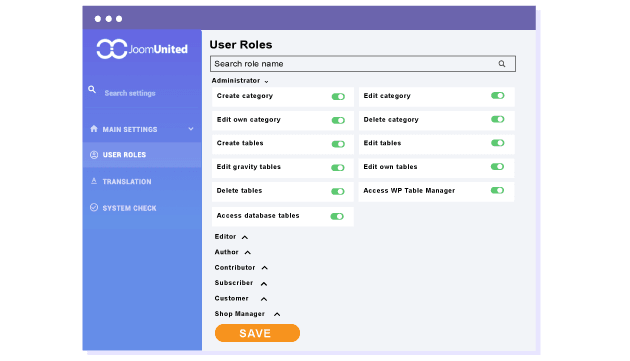Toggle the Delete tables switch

[338, 191]
